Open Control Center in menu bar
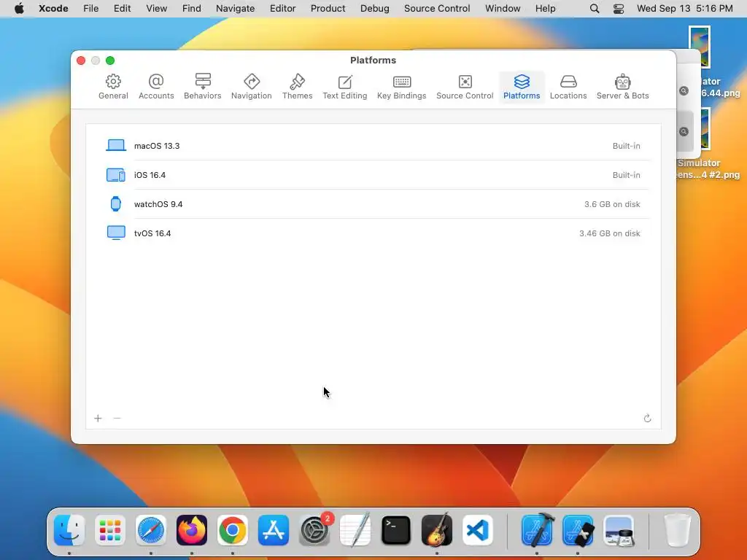 click(619, 9)
